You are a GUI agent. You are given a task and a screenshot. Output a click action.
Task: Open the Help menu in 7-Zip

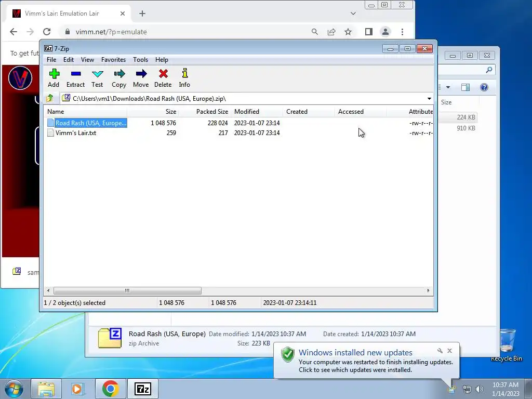(162, 60)
